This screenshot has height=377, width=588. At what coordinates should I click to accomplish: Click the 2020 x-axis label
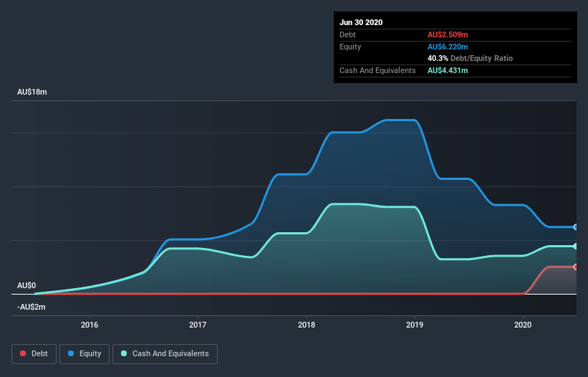pyautogui.click(x=523, y=325)
